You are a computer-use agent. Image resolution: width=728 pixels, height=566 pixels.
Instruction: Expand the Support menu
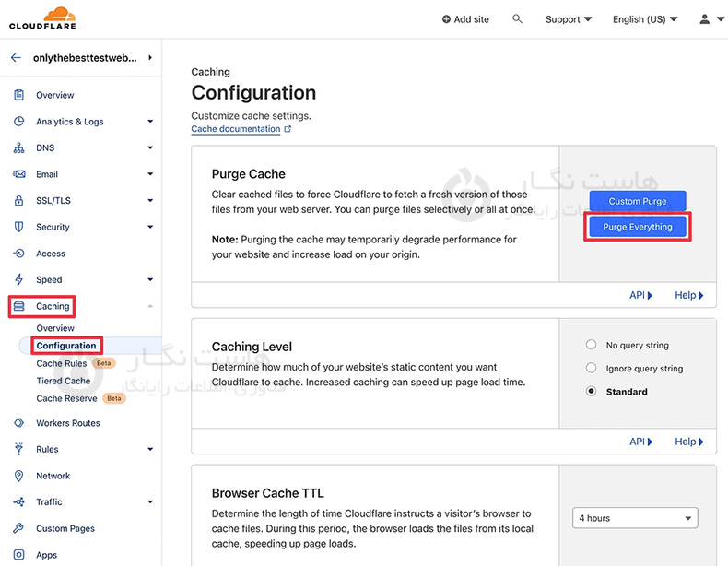(x=569, y=19)
